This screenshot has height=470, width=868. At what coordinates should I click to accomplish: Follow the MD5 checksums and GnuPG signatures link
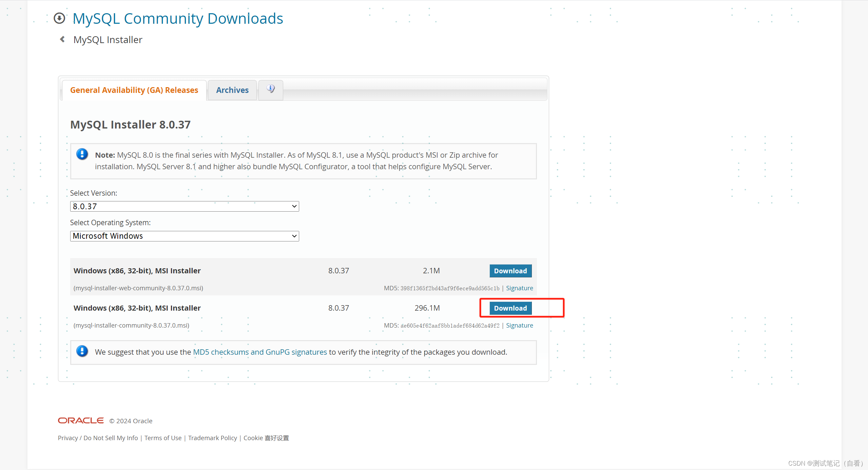[260, 352]
